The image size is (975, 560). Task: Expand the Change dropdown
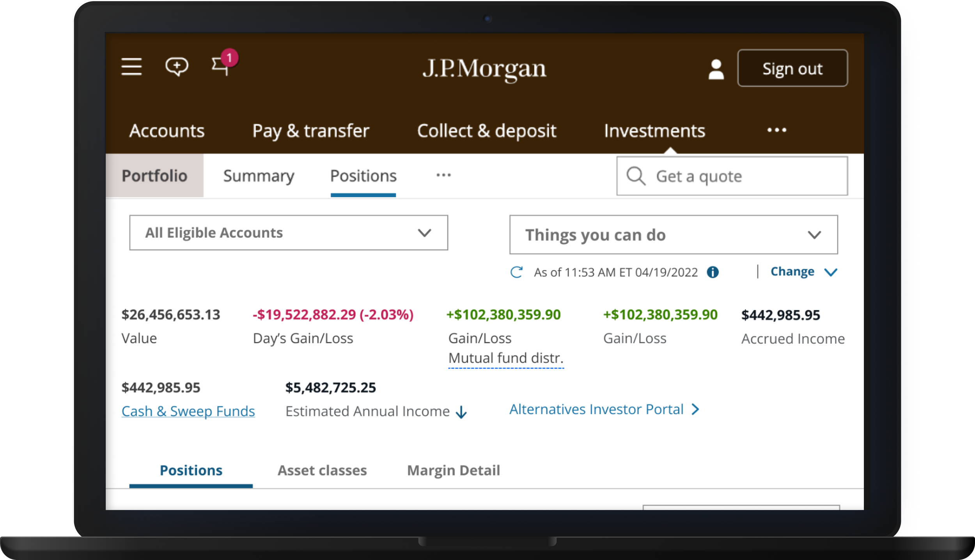(x=803, y=272)
